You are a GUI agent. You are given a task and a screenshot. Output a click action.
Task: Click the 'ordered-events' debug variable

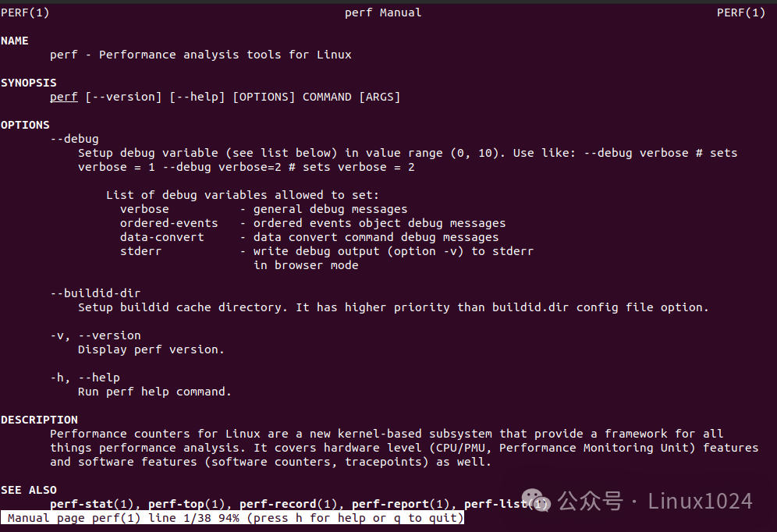coord(169,223)
